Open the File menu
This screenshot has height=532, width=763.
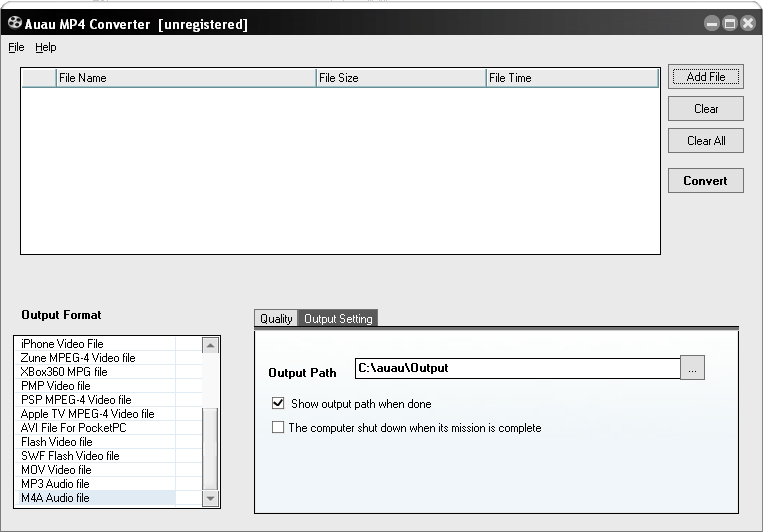[x=16, y=47]
